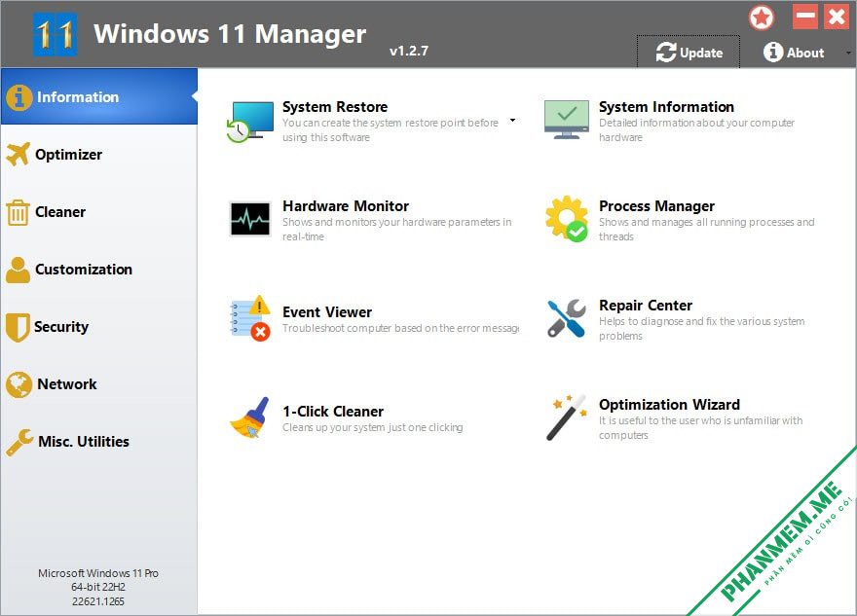
Task: Expand the About dropdown arrow
Action: 848,53
